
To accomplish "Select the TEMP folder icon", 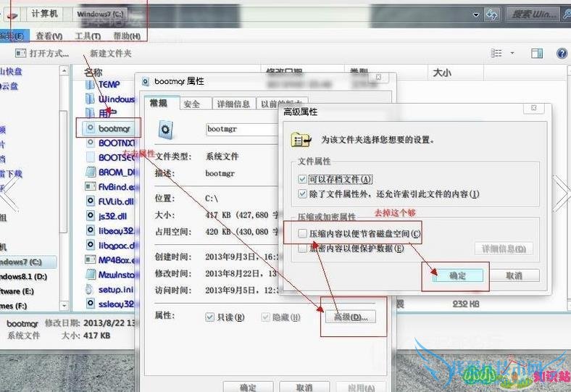I will click(x=90, y=85).
